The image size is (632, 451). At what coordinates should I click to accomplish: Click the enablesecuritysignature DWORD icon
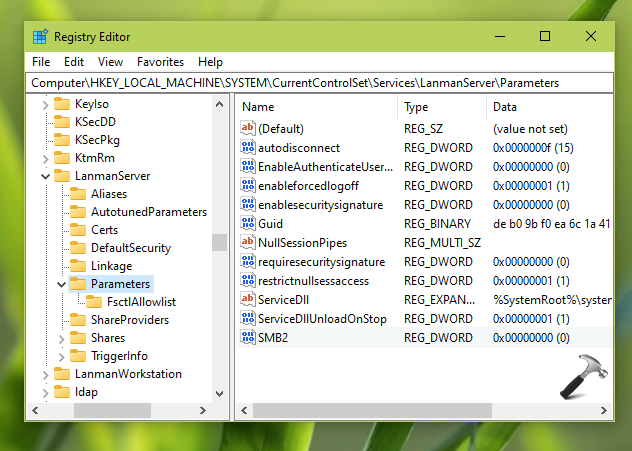point(247,204)
